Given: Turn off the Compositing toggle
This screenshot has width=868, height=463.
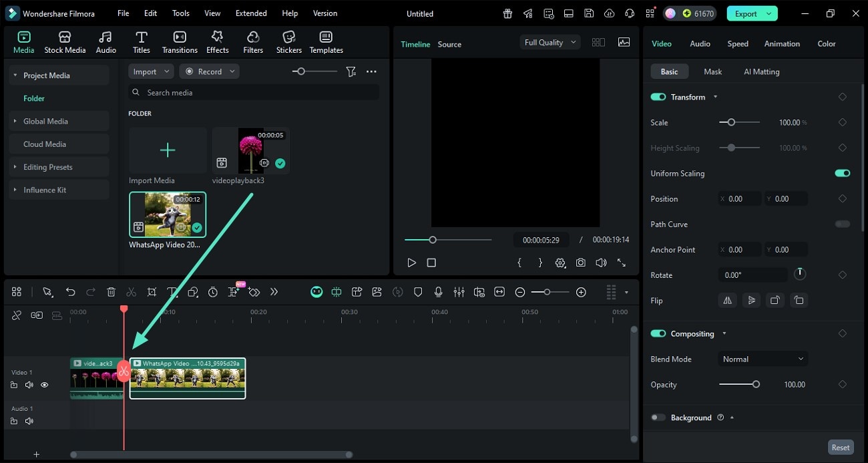Looking at the screenshot, I should pos(658,333).
